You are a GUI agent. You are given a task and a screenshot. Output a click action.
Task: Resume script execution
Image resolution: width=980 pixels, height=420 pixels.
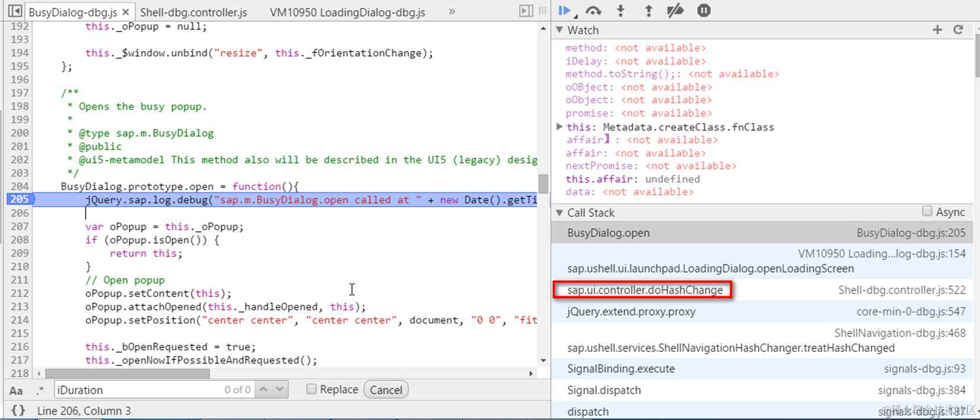pyautogui.click(x=564, y=10)
